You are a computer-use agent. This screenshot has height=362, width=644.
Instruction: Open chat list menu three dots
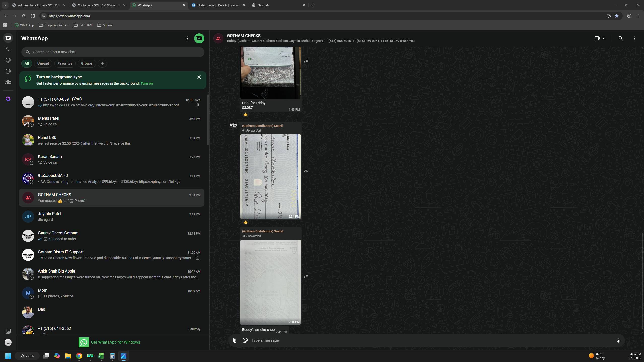[187, 38]
